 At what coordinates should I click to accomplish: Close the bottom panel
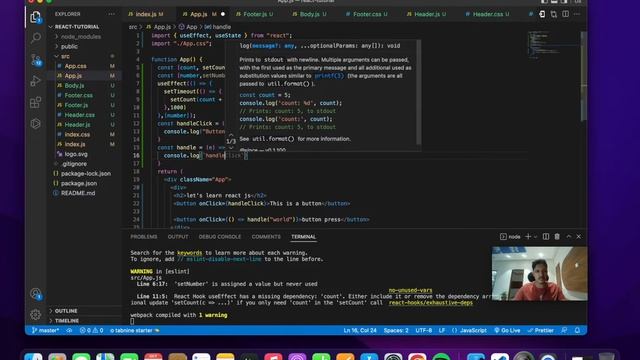click(x=579, y=236)
